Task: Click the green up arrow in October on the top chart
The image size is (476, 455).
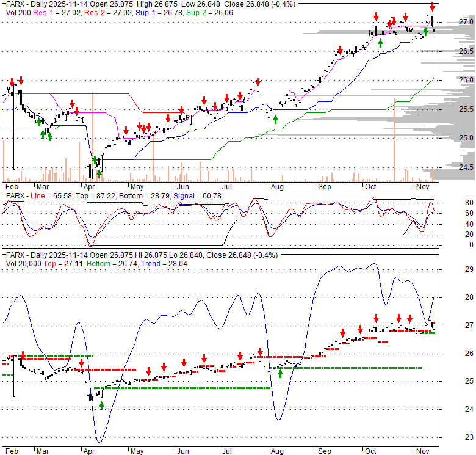Action: pos(380,43)
